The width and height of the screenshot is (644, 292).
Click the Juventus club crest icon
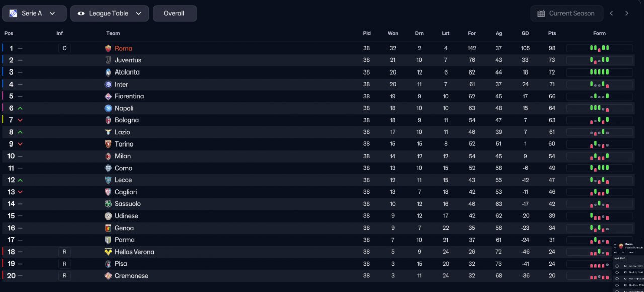108,60
